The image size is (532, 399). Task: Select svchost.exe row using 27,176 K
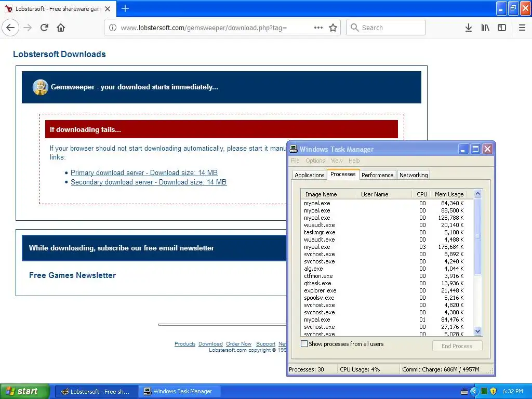coord(387,327)
